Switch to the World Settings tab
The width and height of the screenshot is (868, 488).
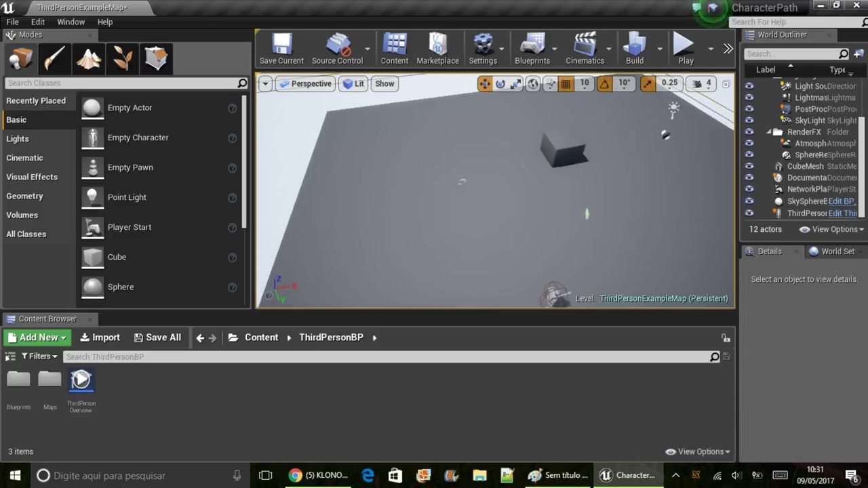(x=837, y=251)
